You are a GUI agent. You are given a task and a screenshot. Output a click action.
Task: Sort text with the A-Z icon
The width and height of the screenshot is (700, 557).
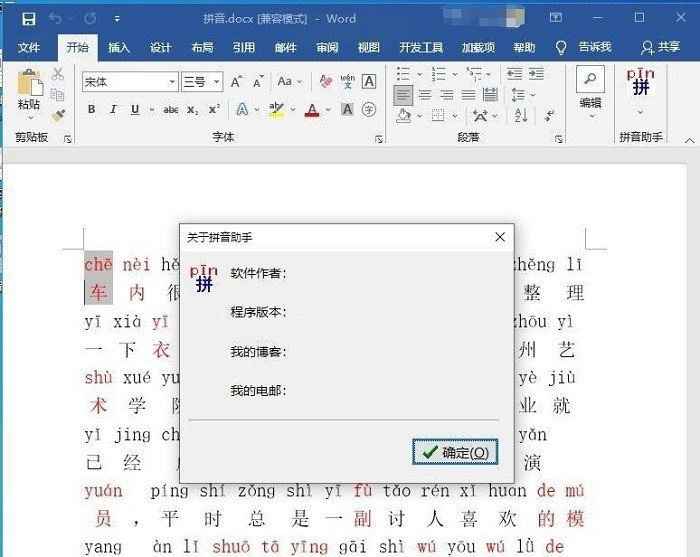521,116
